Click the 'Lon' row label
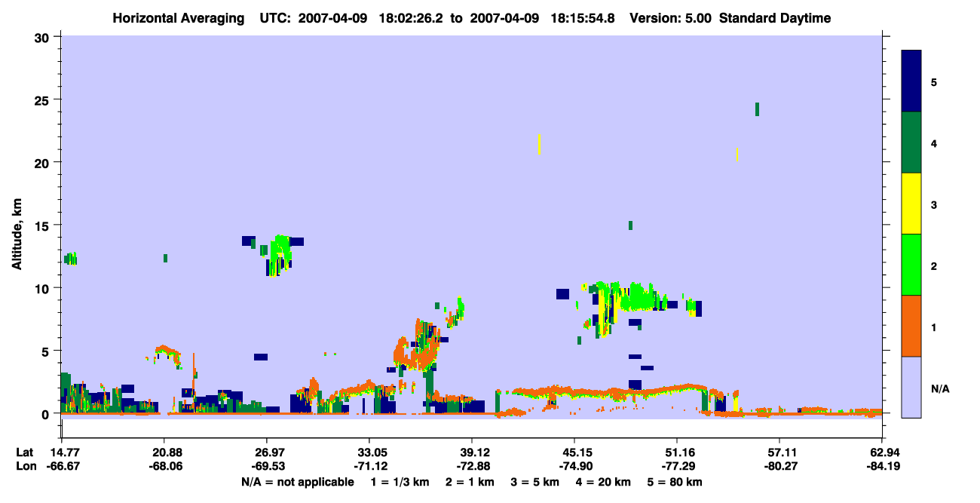Screen dimensions: 980x503 (25, 467)
